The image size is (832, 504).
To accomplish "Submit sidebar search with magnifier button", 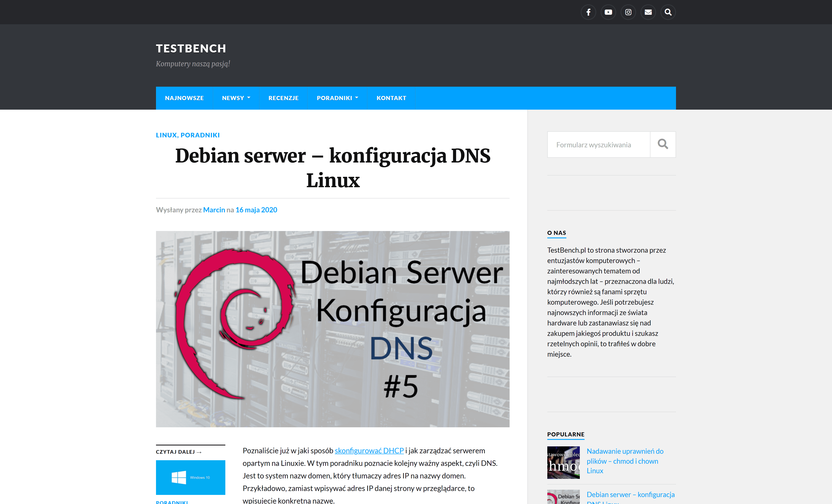I will click(663, 145).
